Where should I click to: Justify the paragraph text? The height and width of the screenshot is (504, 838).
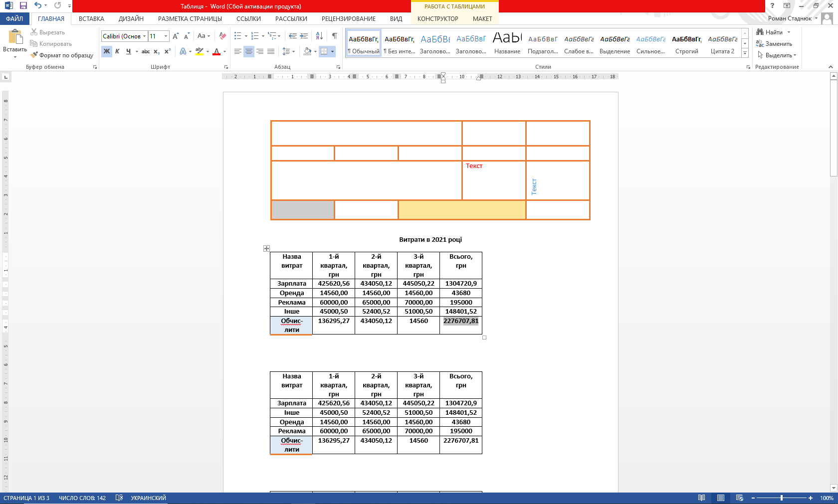click(x=271, y=51)
